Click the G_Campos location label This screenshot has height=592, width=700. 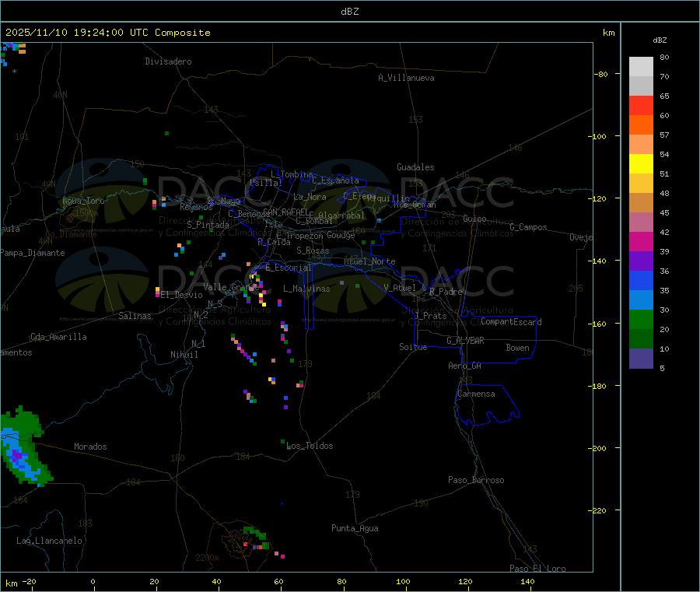529,227
